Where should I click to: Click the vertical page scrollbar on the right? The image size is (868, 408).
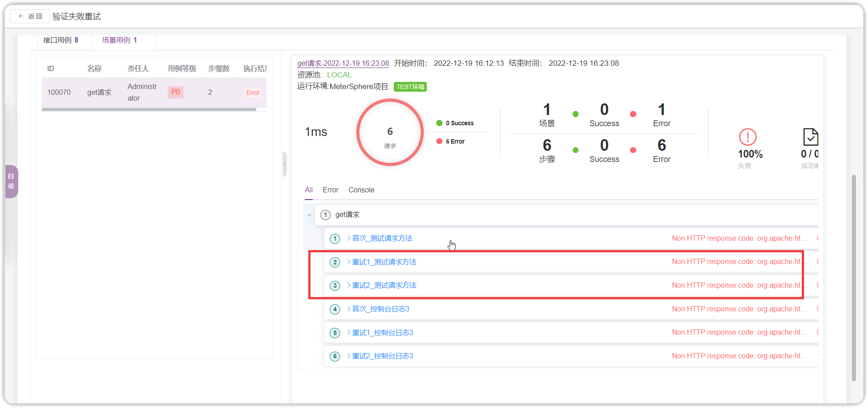[854, 277]
